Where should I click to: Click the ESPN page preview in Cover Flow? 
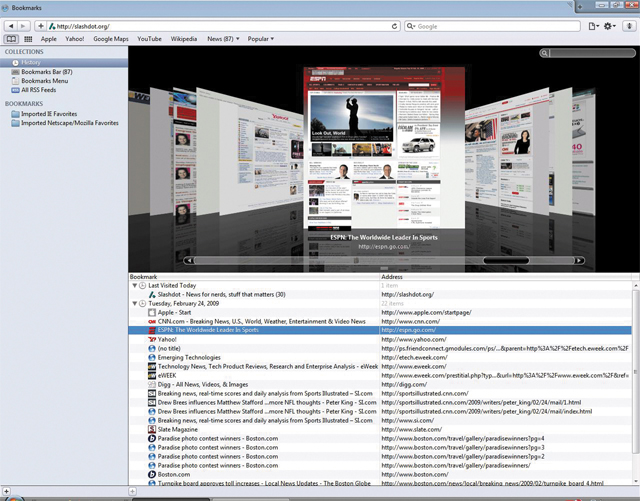click(x=384, y=147)
